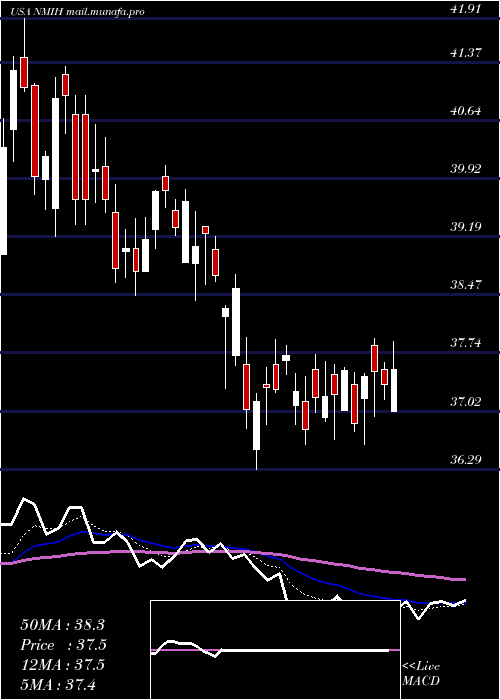This screenshot has height=700, width=500.
Task: Select the 37.74 price axis label
Action: tap(466, 343)
